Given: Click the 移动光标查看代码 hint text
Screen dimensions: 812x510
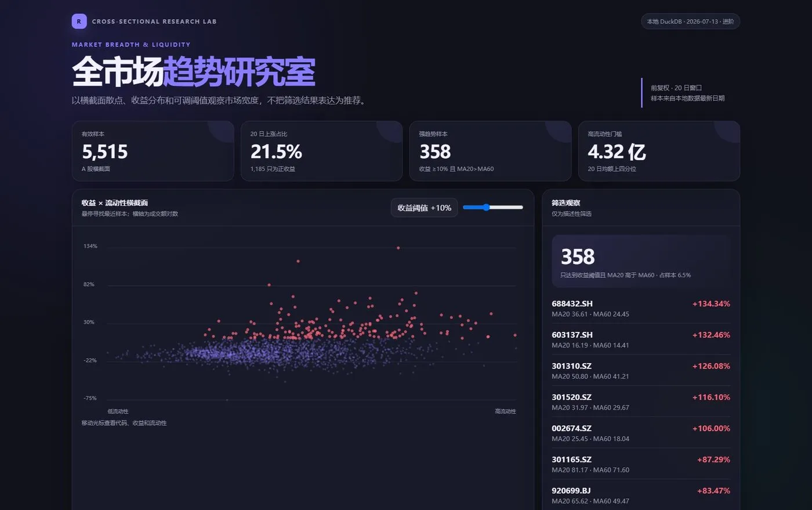Looking at the screenshot, I should click(x=124, y=423).
